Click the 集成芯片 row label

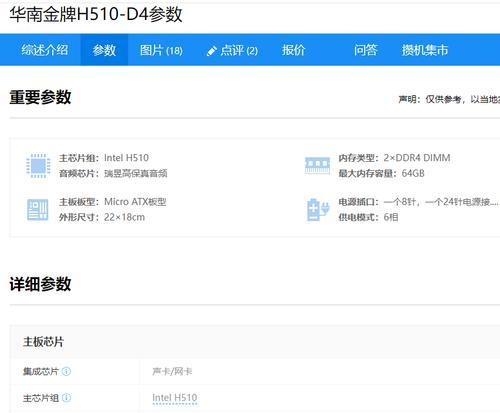(41, 371)
